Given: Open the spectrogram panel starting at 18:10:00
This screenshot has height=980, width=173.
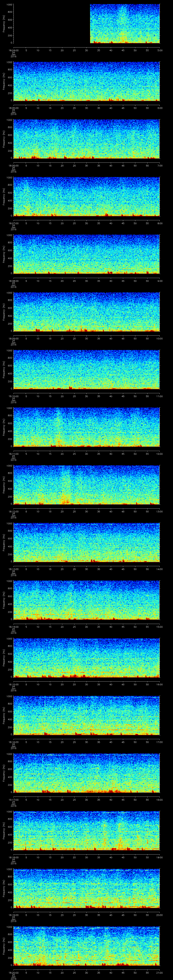Looking at the screenshot, I should coord(87,369).
